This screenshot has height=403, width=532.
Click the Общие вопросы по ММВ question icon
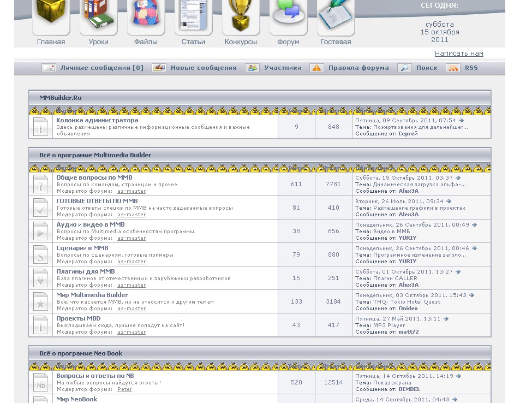(x=41, y=185)
